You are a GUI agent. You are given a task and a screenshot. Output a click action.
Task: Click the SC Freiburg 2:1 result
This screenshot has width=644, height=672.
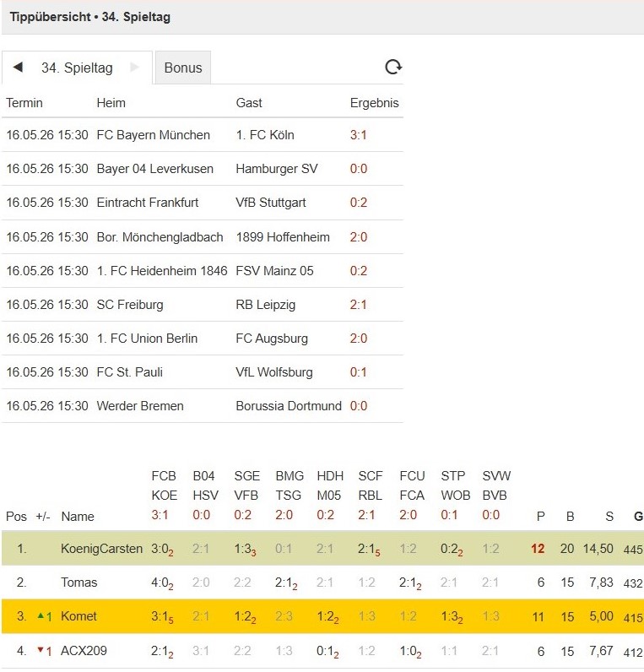tap(358, 305)
